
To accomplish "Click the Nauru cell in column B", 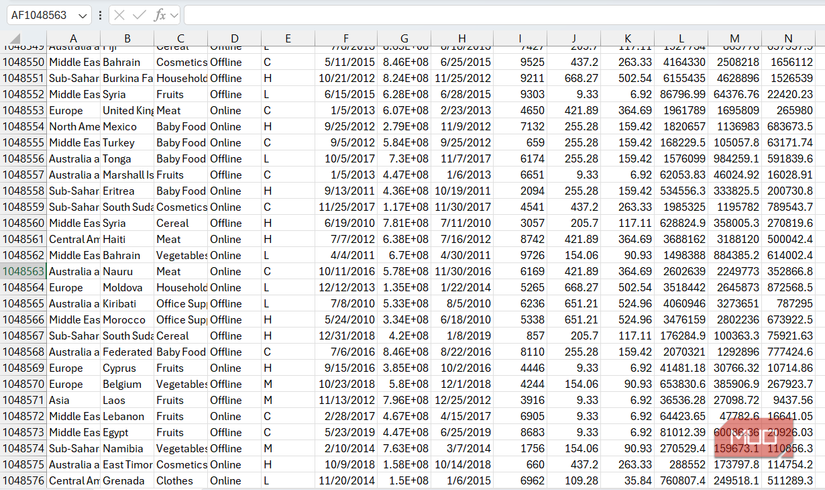I will click(127, 271).
